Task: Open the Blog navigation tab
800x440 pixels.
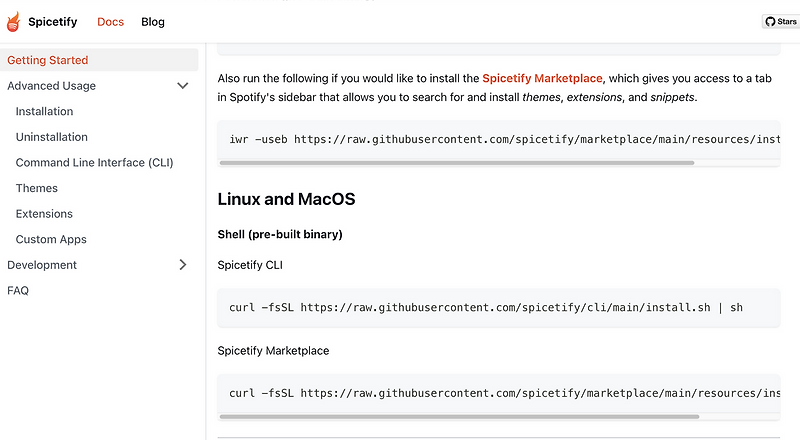Action: tap(153, 21)
